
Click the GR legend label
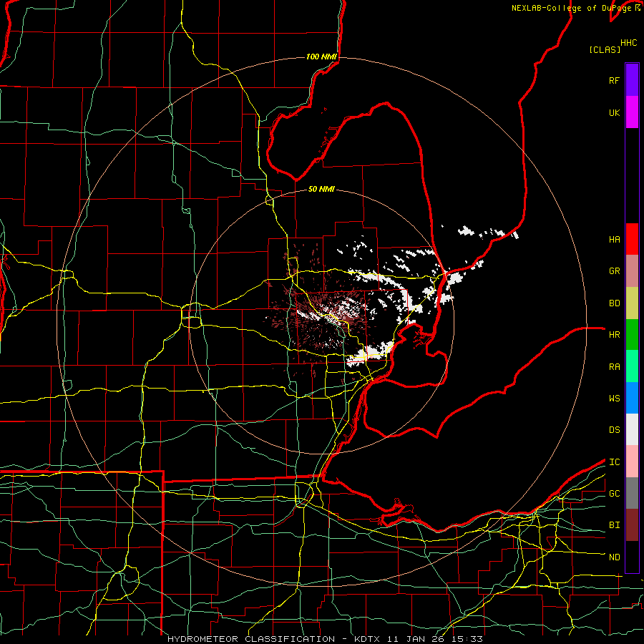(x=615, y=271)
